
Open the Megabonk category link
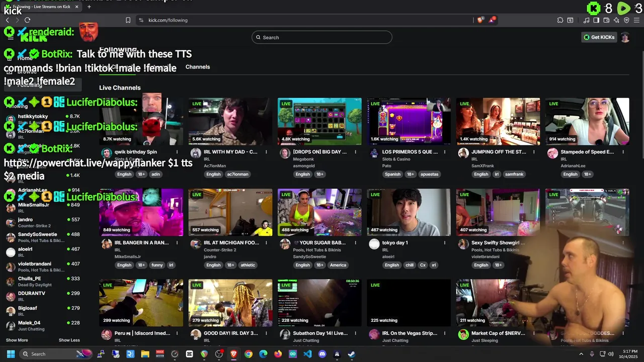(x=303, y=159)
